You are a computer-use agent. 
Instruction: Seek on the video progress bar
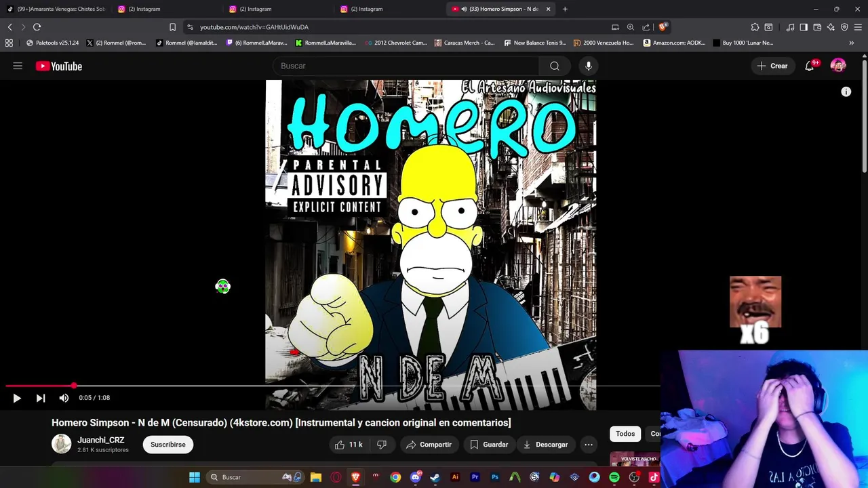(x=332, y=386)
